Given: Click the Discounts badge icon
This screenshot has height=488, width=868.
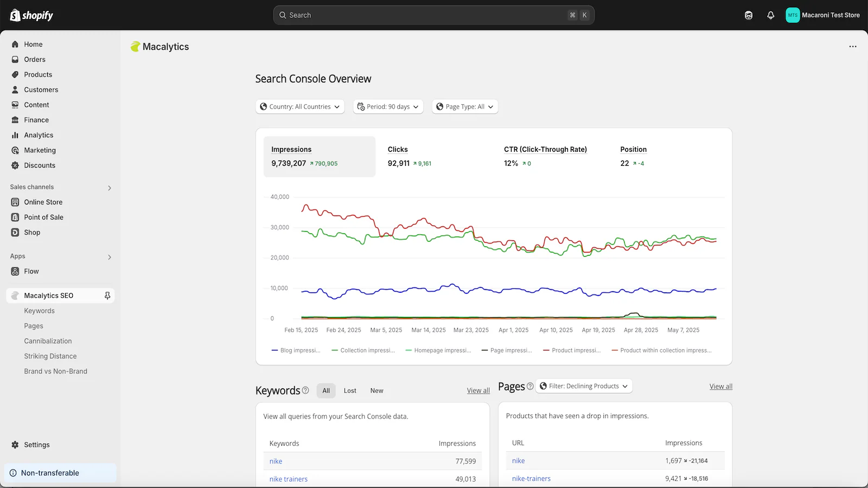Looking at the screenshot, I should point(15,166).
